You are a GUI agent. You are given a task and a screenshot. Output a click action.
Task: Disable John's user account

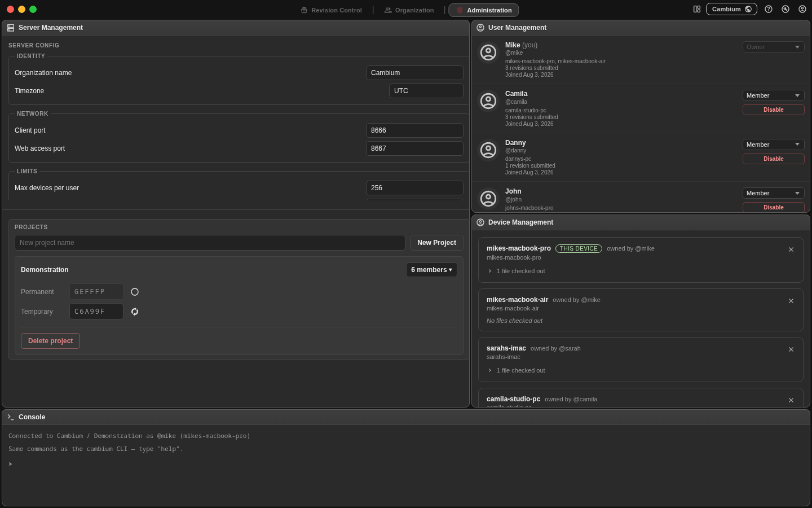[773, 207]
